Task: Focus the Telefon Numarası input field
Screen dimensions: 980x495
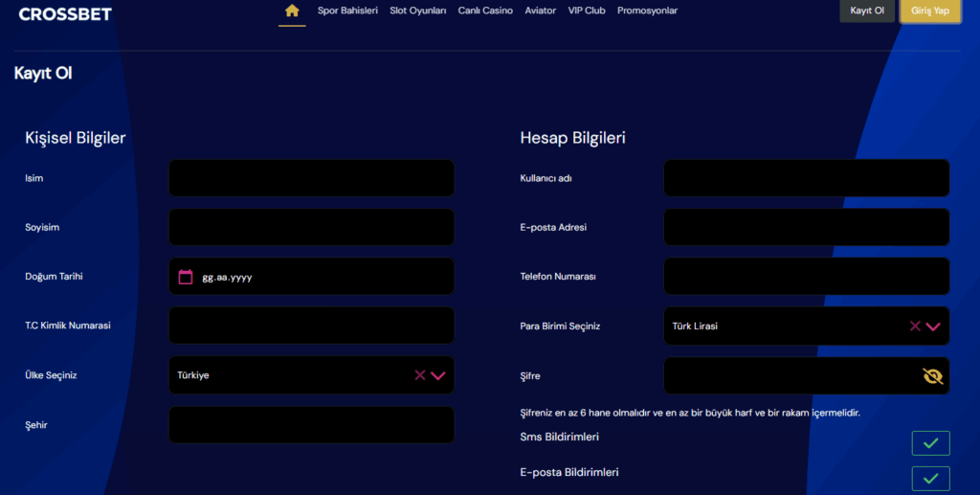Action: [806, 277]
